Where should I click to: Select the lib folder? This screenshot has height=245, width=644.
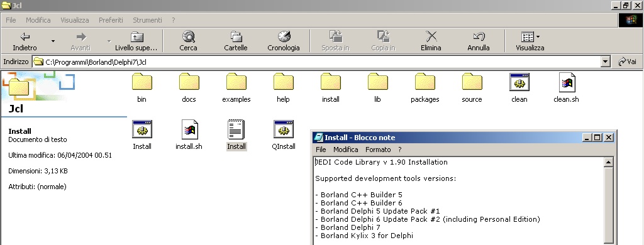coord(377,88)
